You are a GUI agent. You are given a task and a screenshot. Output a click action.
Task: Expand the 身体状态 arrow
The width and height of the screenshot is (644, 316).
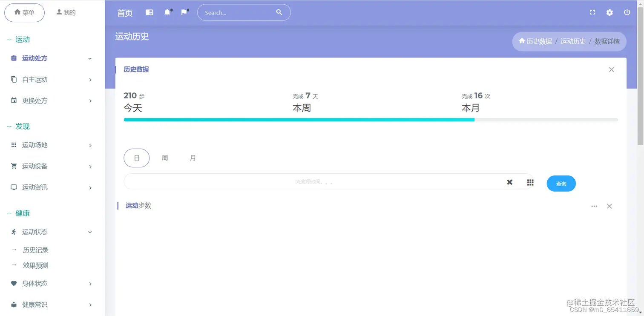[x=90, y=284]
